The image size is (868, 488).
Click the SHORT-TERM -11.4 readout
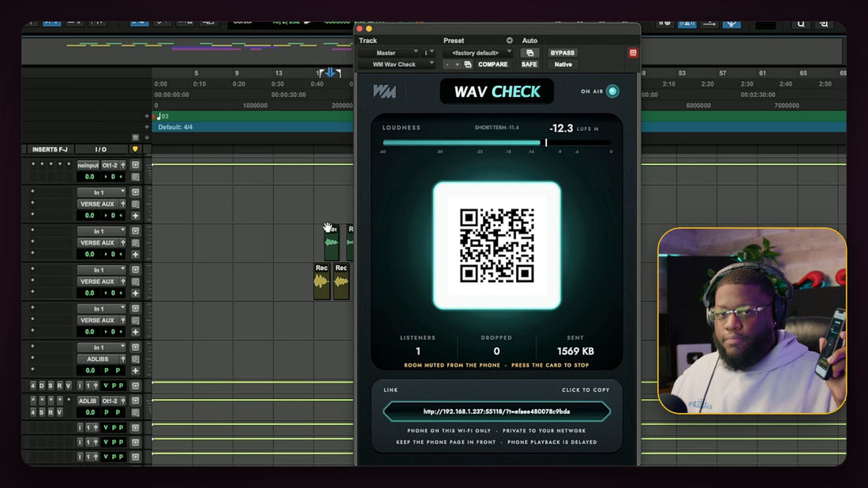[x=496, y=128]
